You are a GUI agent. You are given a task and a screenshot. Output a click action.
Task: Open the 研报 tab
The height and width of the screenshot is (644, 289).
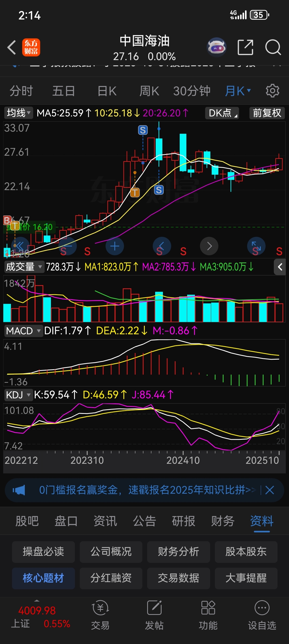(183, 521)
